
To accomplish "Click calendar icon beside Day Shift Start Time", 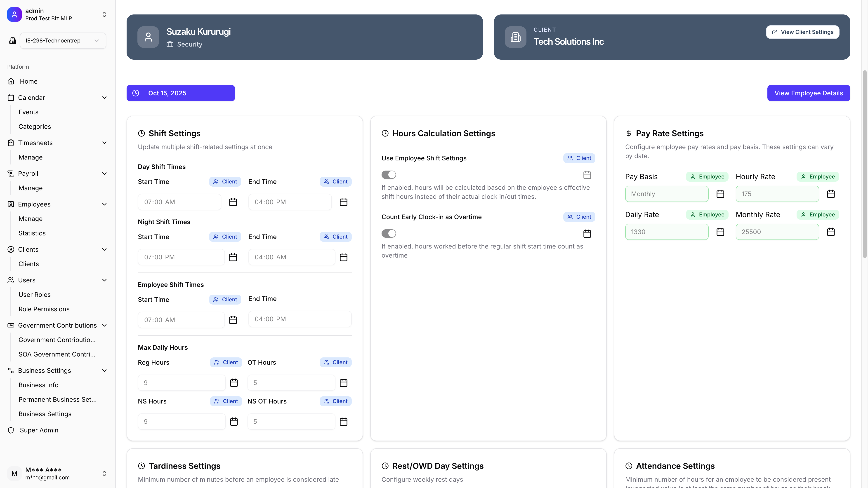I will point(233,202).
